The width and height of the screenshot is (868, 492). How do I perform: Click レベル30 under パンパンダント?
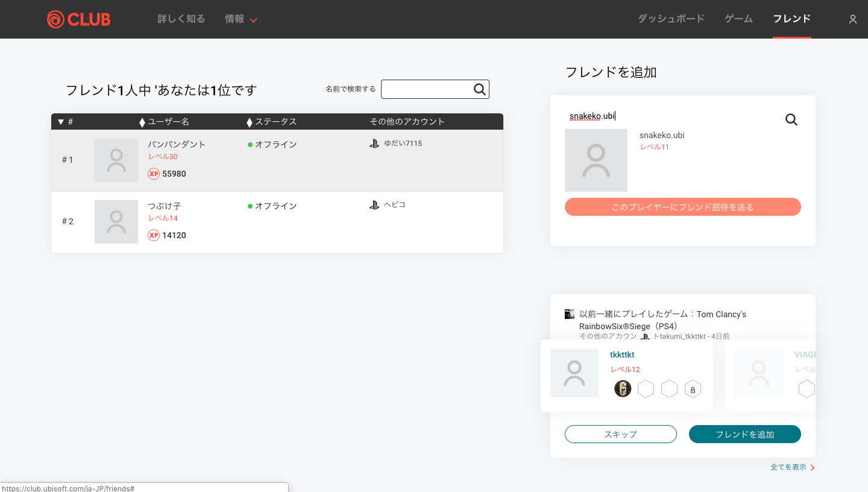click(163, 157)
